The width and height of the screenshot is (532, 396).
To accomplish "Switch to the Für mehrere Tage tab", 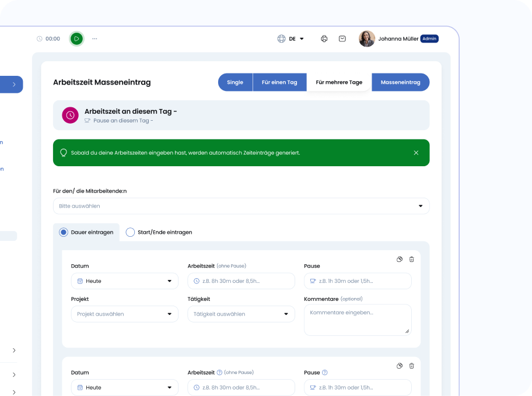I will [x=339, y=82].
